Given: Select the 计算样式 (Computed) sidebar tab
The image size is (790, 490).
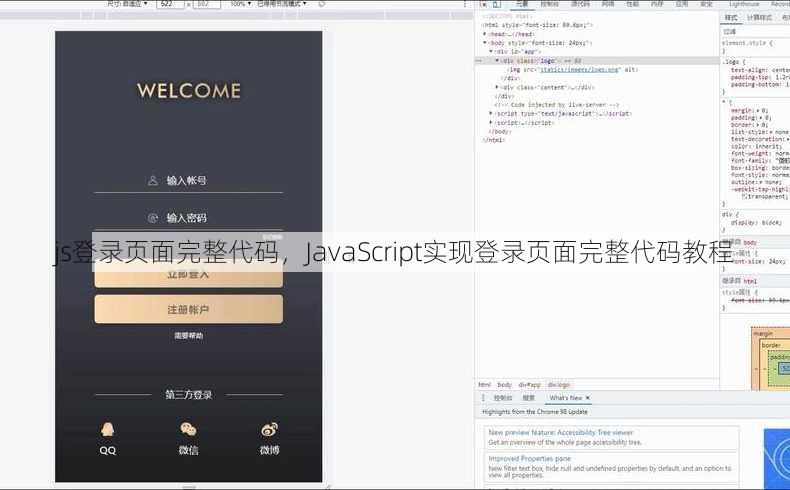Looking at the screenshot, I should (x=759, y=18).
